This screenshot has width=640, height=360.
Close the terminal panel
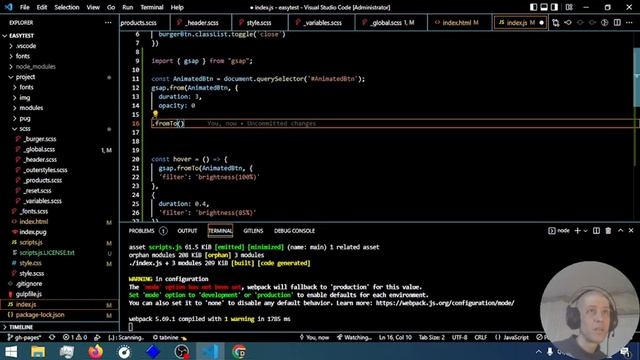click(x=631, y=231)
